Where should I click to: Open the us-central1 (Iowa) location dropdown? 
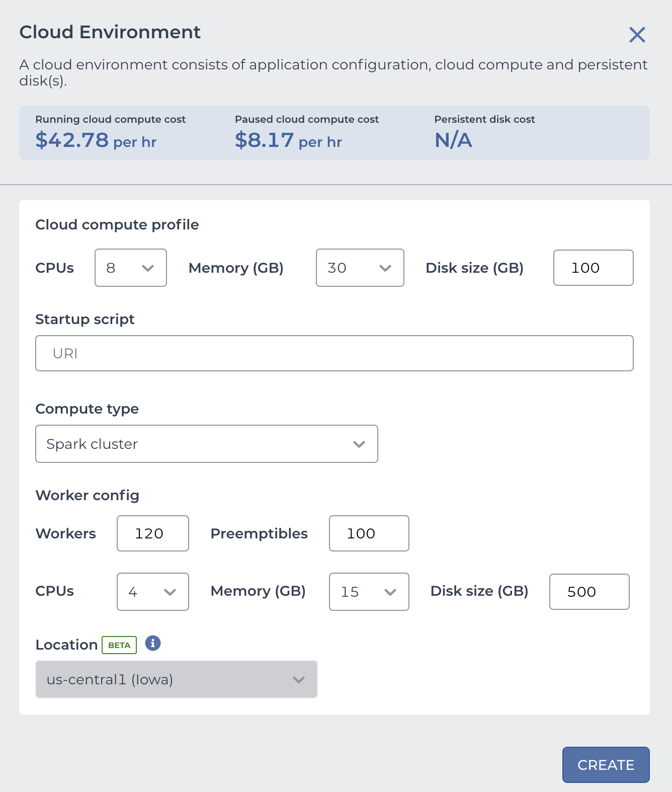(177, 679)
